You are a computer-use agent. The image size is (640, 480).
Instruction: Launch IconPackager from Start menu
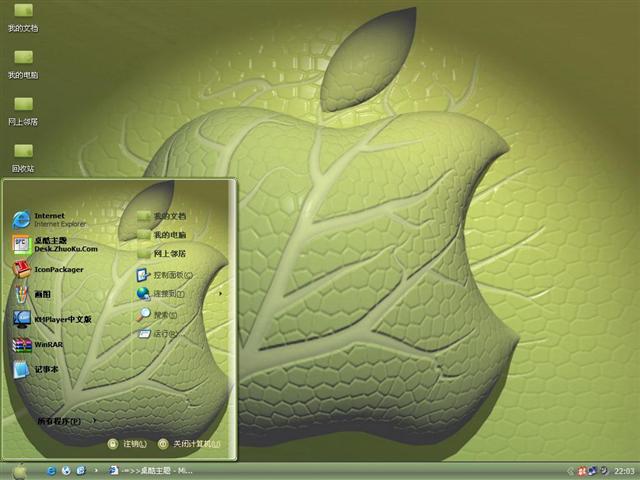coord(48,269)
